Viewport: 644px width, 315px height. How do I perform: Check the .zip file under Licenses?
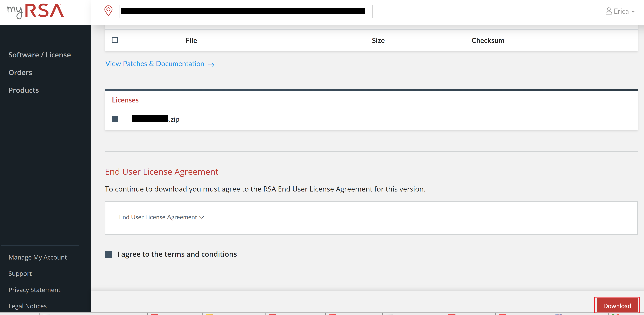[x=115, y=119]
